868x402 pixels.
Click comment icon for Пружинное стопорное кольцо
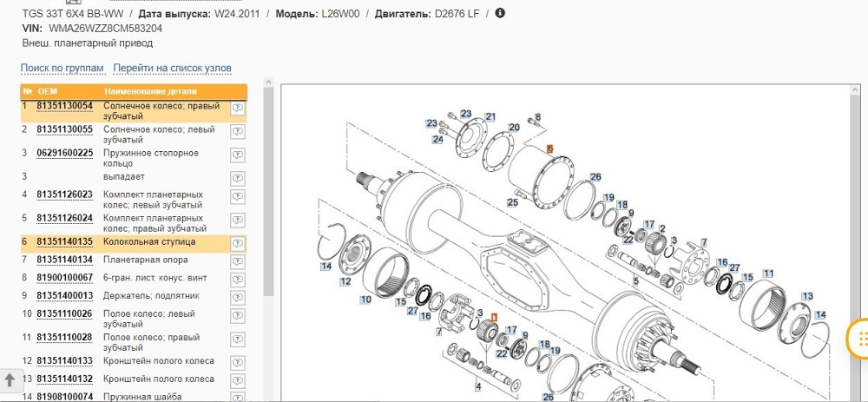(238, 155)
